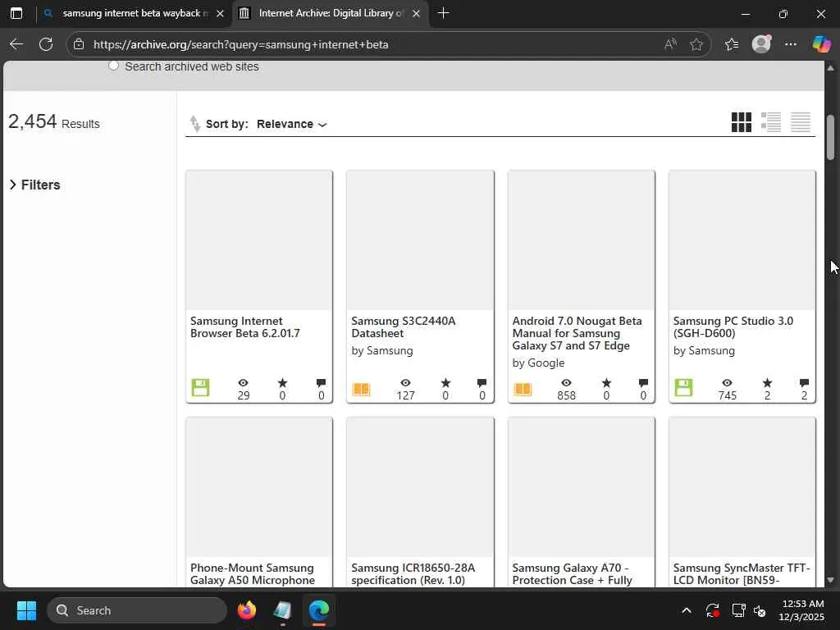Click the thumbnail of Samsung Internet Browser Beta card

coord(259,240)
